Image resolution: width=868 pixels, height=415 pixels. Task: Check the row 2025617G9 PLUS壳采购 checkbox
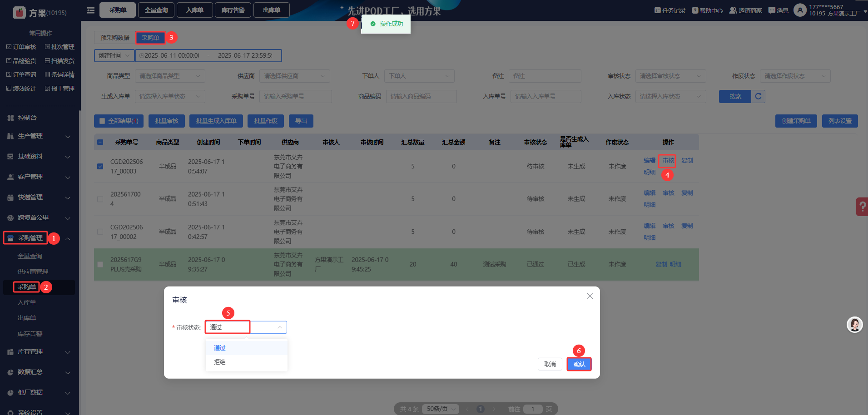click(x=100, y=264)
